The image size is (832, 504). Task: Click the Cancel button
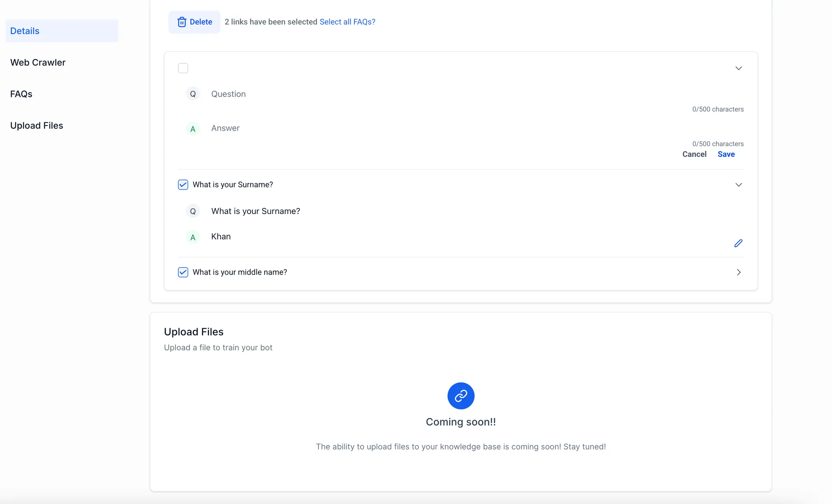click(694, 154)
